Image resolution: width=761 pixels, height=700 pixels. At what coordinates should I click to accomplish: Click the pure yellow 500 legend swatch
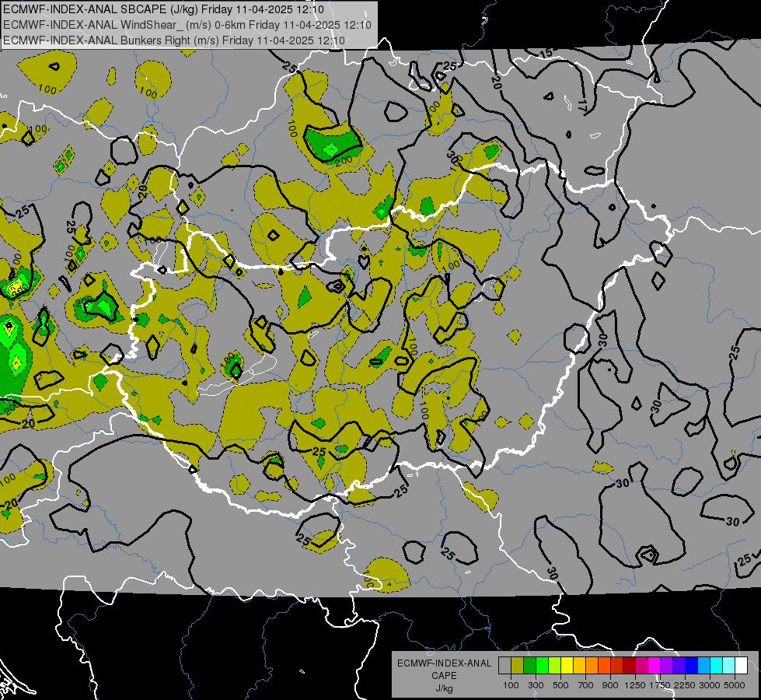(567, 666)
